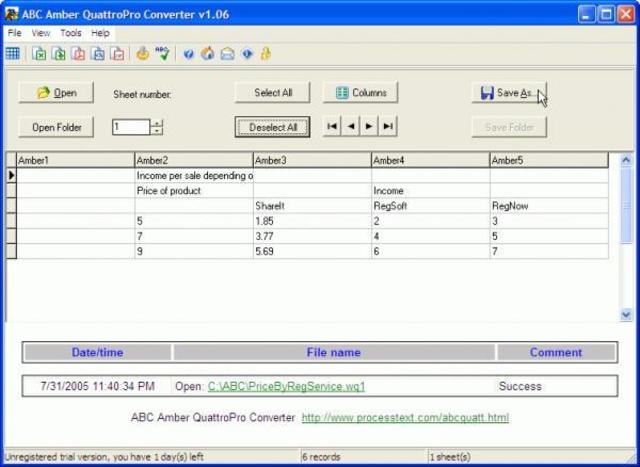Jump to first record navigation button

point(332,127)
